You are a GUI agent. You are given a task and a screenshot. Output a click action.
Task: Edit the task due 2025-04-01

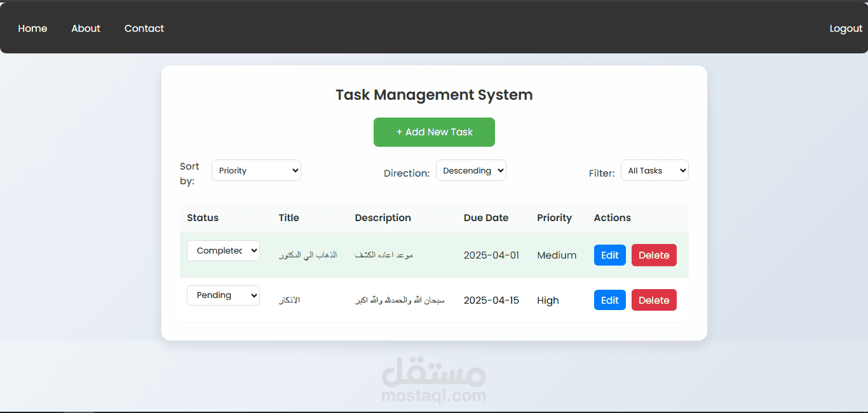[610, 255]
